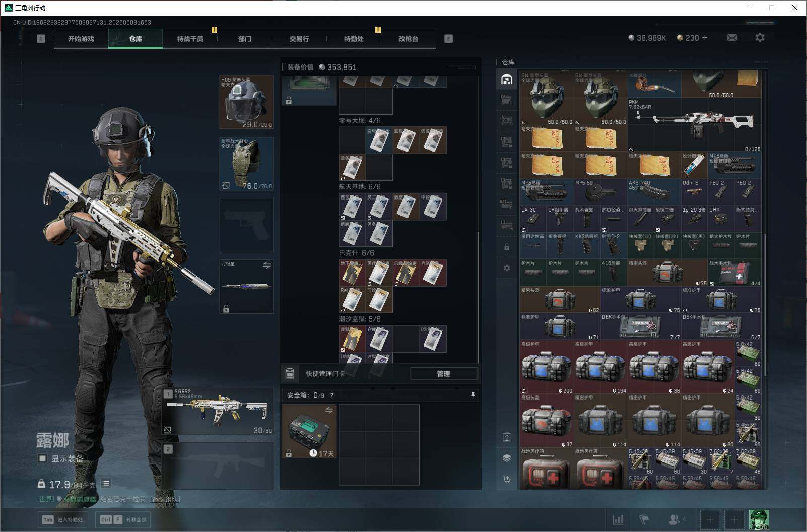Click the stacked layers sort icon
Screen dimensions: 807x532
pyautogui.click(x=507, y=458)
